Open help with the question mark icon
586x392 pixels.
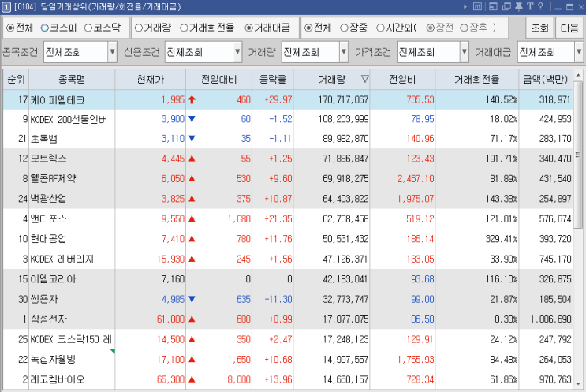pos(541,6)
